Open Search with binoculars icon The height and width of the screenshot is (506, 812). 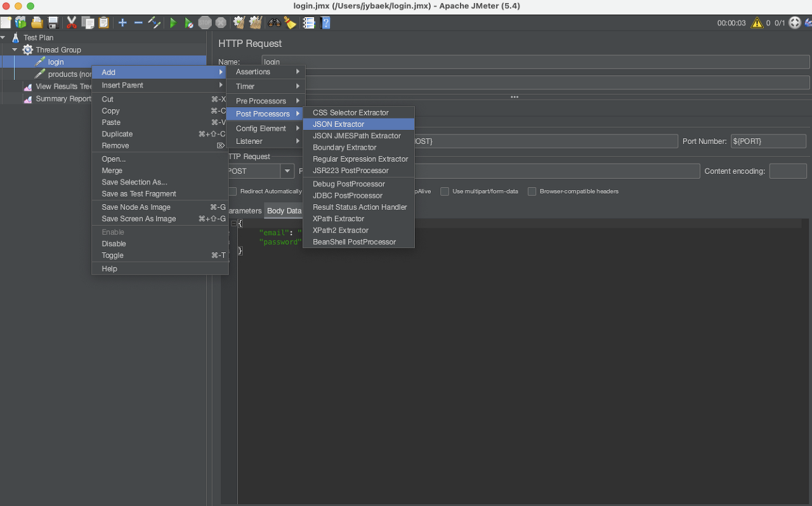click(x=274, y=23)
